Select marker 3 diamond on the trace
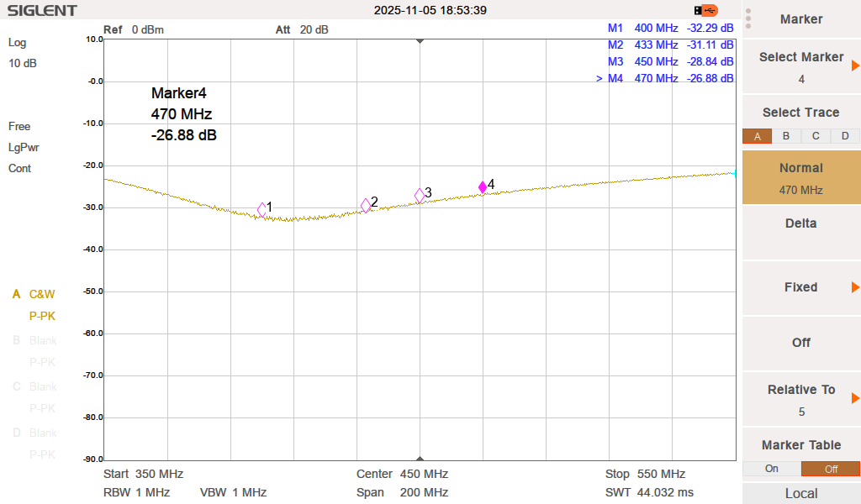The height and width of the screenshot is (504, 861). [420, 196]
